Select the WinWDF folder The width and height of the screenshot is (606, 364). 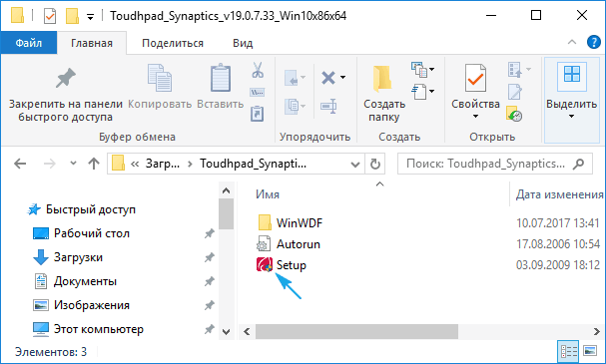coord(300,223)
